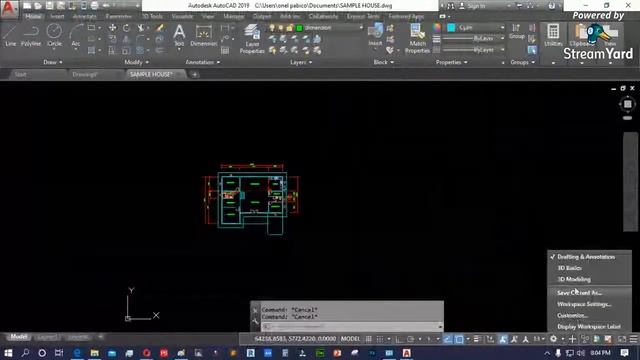
Task: Click the Erase tool icon
Action: point(159,28)
